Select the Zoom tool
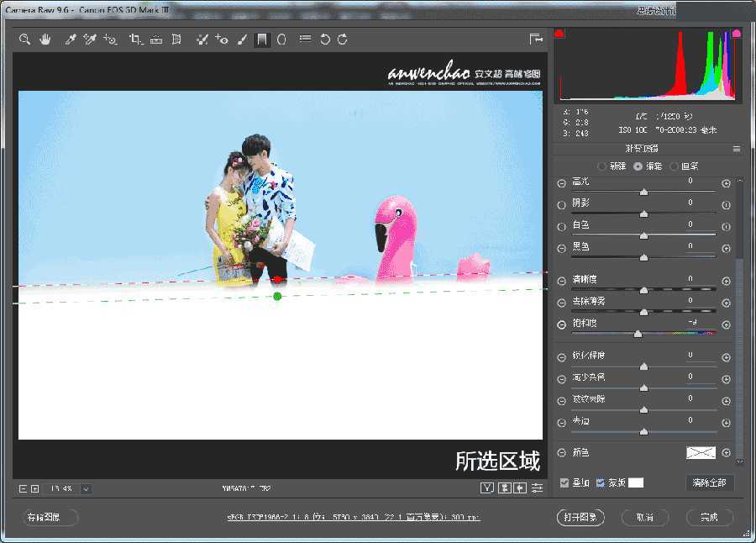Viewport: 756px width, 543px height. (x=24, y=39)
